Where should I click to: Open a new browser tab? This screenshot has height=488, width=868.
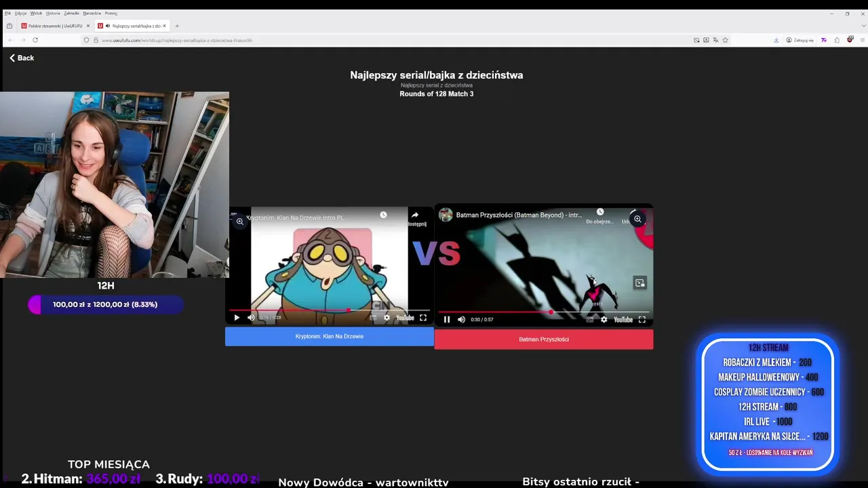[x=177, y=26]
